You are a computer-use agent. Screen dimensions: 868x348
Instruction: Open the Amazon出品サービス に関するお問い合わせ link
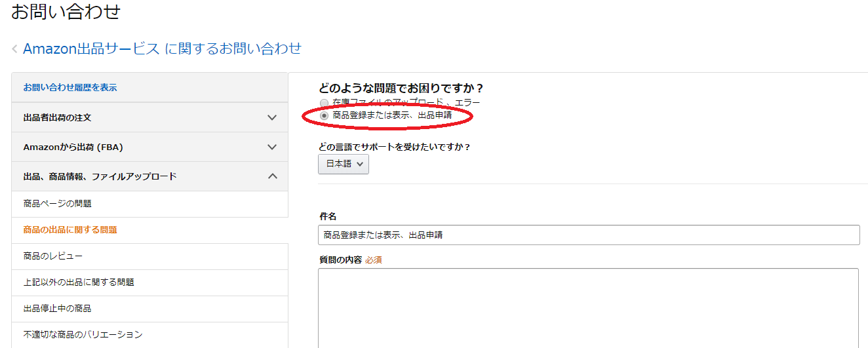162,48
